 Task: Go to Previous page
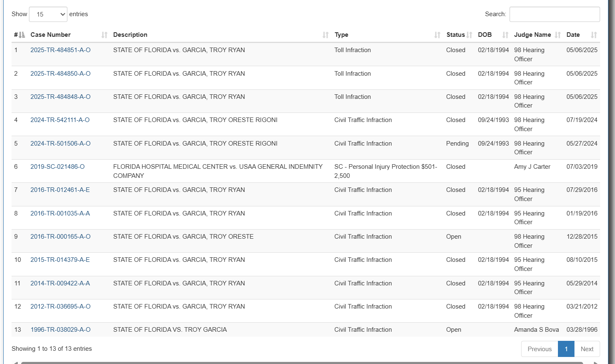(x=539, y=349)
